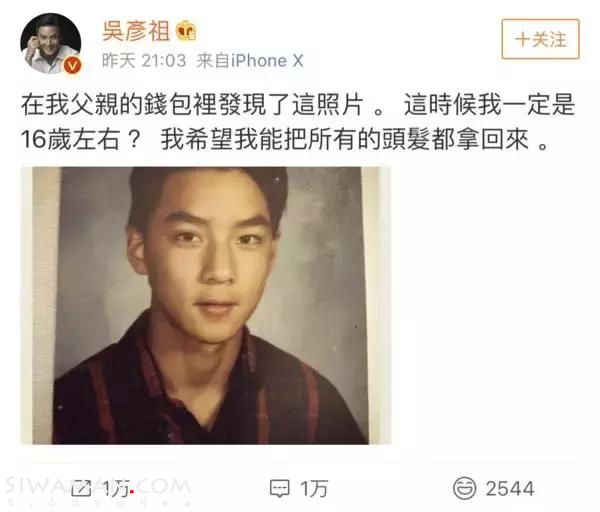Follow the account with +关注 button

point(540,39)
